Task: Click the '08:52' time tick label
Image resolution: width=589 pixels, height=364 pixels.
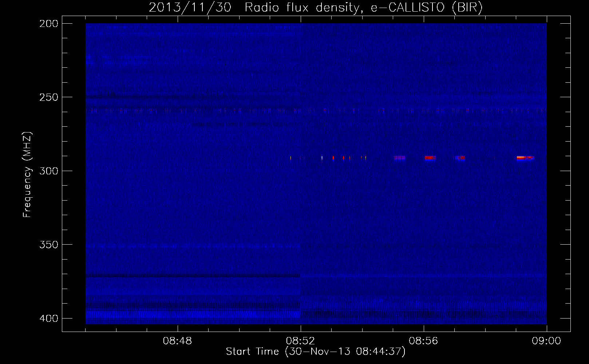Action: pyautogui.click(x=301, y=341)
